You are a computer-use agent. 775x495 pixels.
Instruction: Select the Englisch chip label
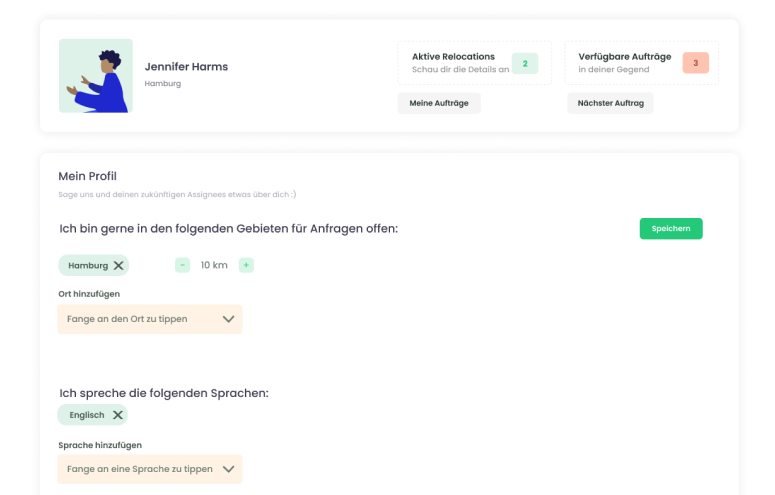86,415
